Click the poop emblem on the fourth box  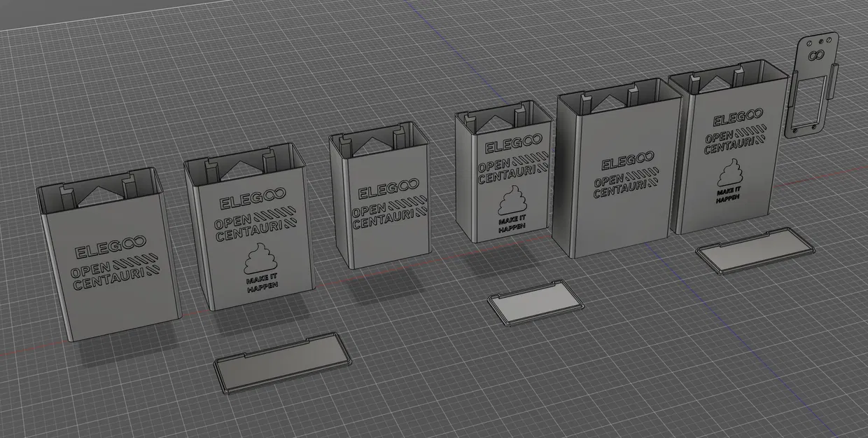pyautogui.click(x=512, y=201)
